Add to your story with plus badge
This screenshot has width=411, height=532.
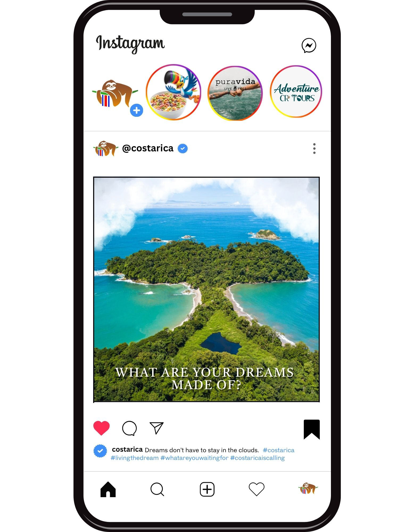point(136,110)
